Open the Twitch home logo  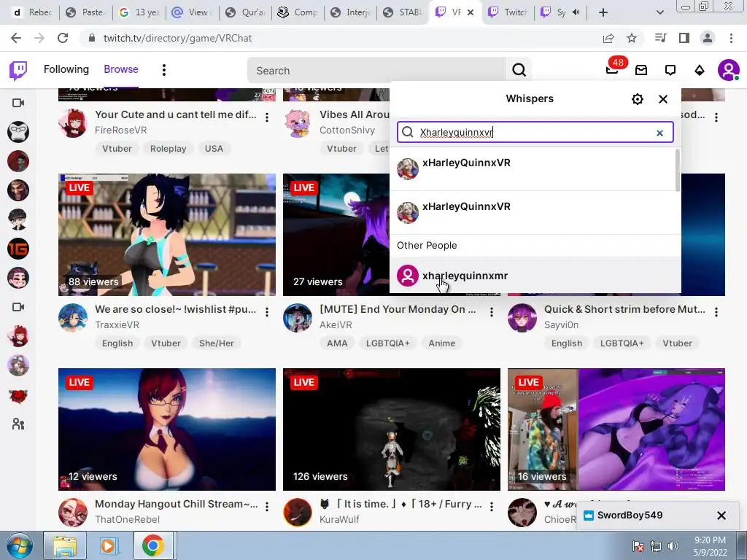pyautogui.click(x=18, y=71)
